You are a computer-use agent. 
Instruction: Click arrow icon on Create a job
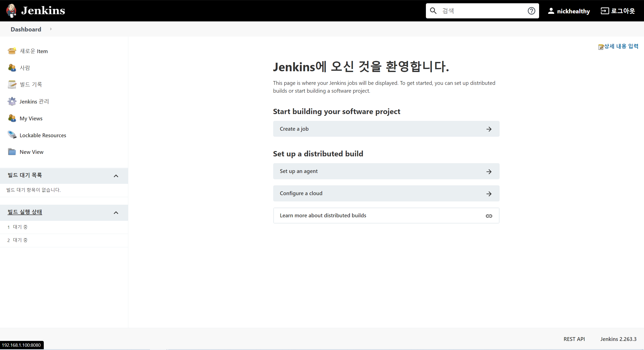[x=489, y=129]
